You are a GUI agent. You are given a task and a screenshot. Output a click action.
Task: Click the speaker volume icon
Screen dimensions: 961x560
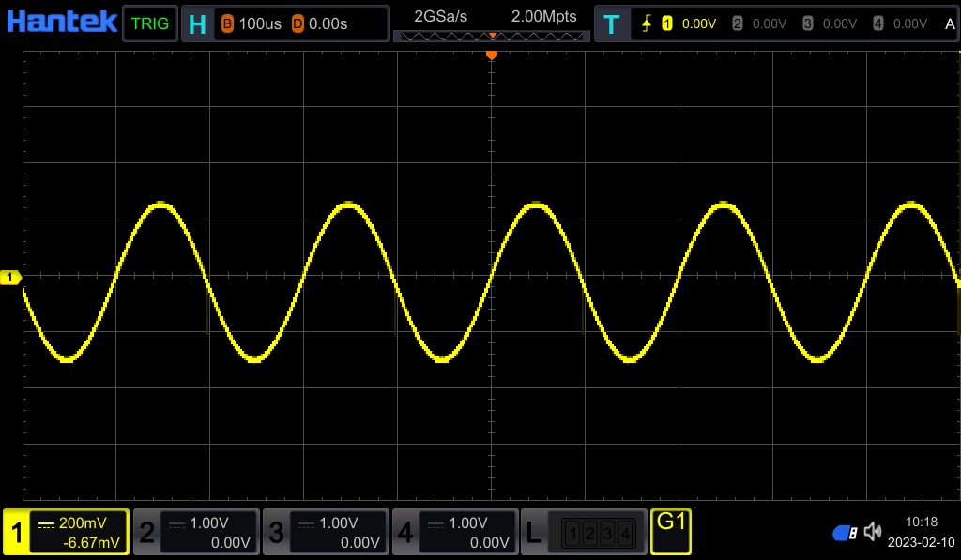(x=873, y=532)
